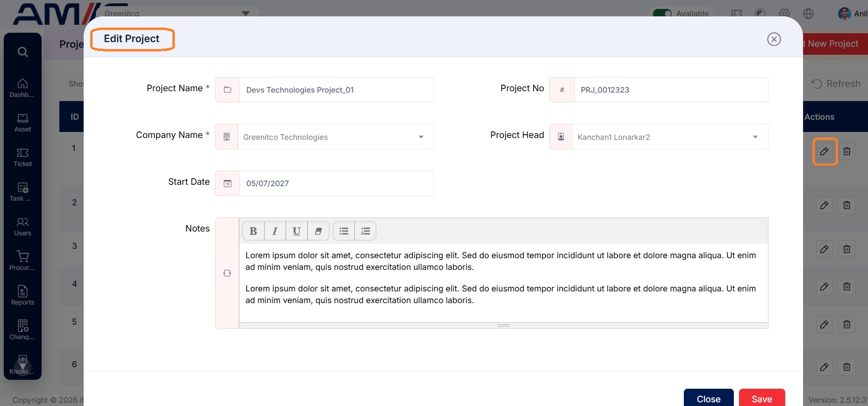The width and height of the screenshot is (868, 406).
Task: Click the calendar icon beside Start Date
Action: click(x=228, y=183)
